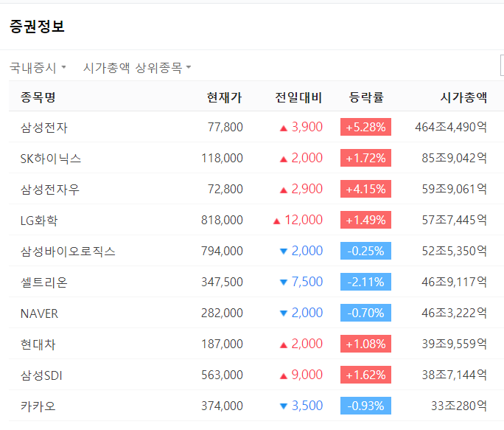Screen dimensions: 504x430
Task: Select market cap 46조3,222억
Action: (454, 313)
